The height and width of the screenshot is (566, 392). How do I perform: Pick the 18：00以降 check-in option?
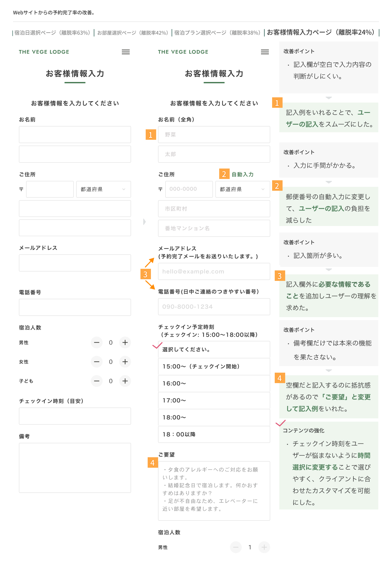tap(214, 434)
